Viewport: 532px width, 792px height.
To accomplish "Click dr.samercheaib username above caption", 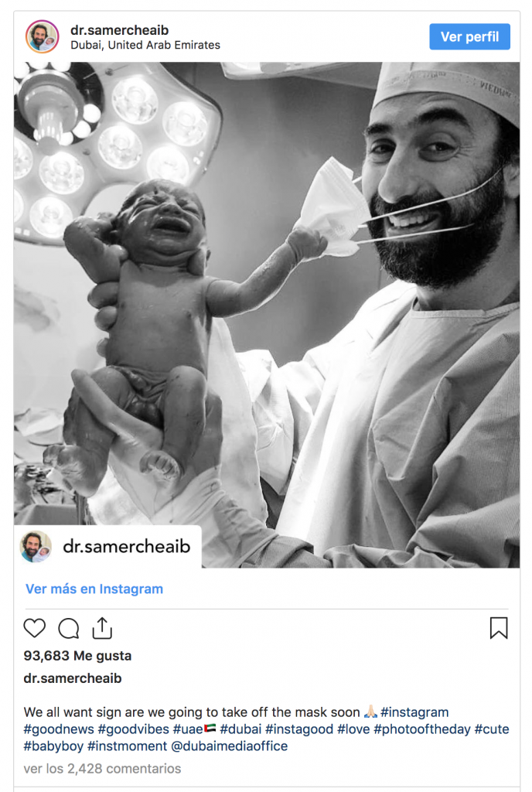I will 73,678.
